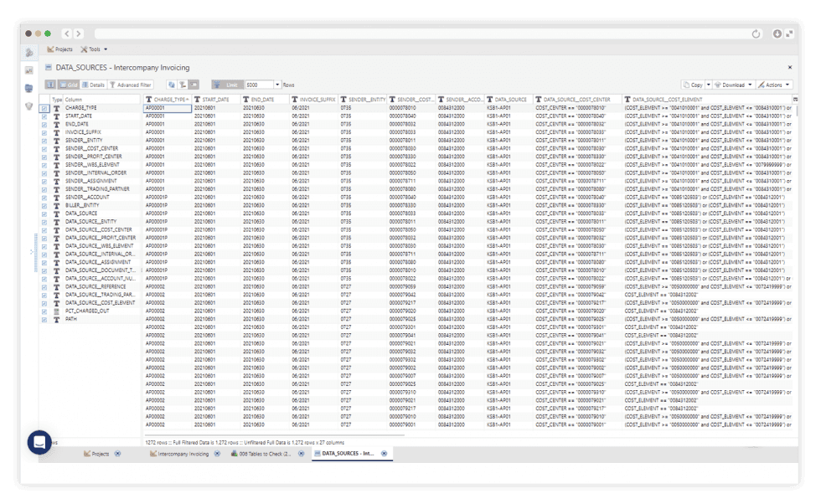Toggle the Limit rows button
The height and width of the screenshot is (504, 821).
(x=228, y=85)
